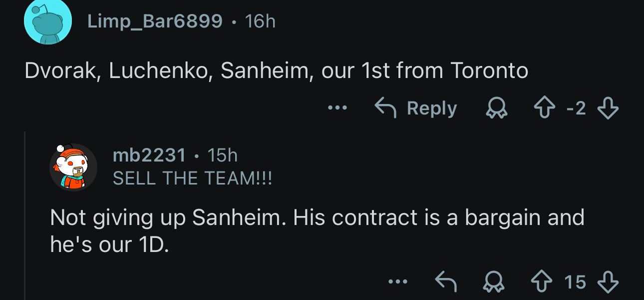Click the 16h timestamp on first comment
This screenshot has width=644, height=300.
(260, 21)
